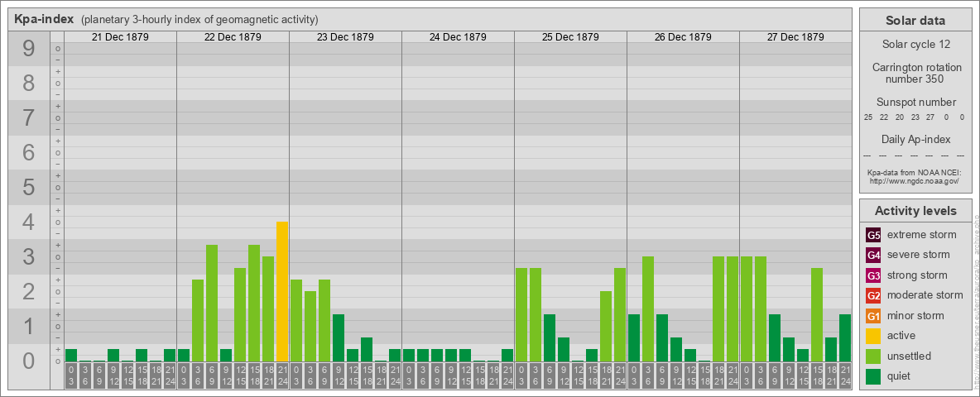The height and width of the screenshot is (397, 980).
Task: Click the moderate storm legend label
Action: click(x=925, y=295)
